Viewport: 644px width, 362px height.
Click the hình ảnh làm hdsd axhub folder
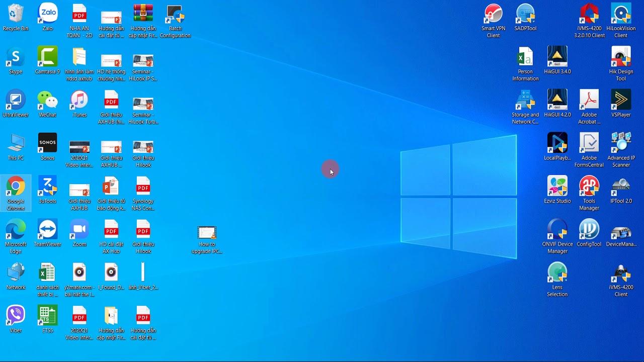click(x=79, y=64)
